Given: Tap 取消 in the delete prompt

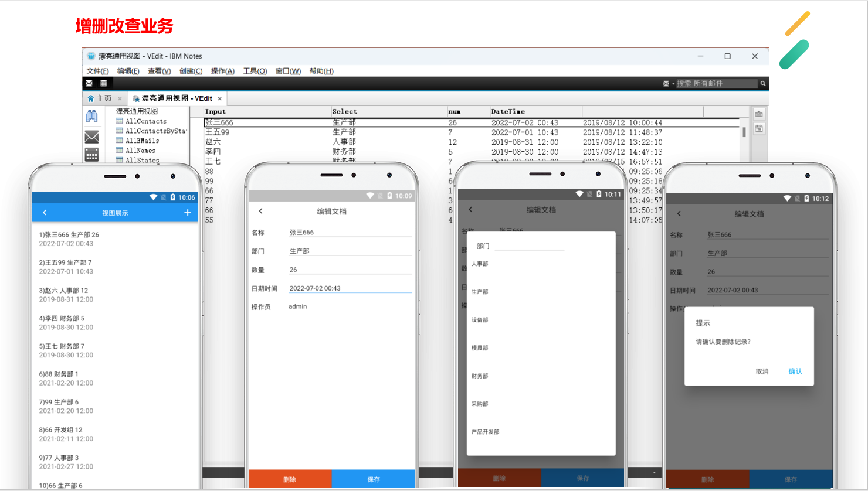Looking at the screenshot, I should point(762,371).
